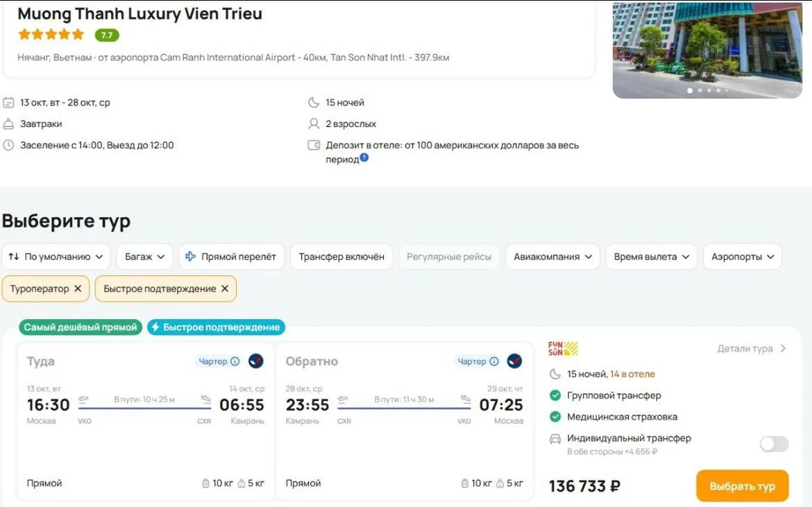
Task: Click the price 136 733 ₽
Action: (x=584, y=486)
